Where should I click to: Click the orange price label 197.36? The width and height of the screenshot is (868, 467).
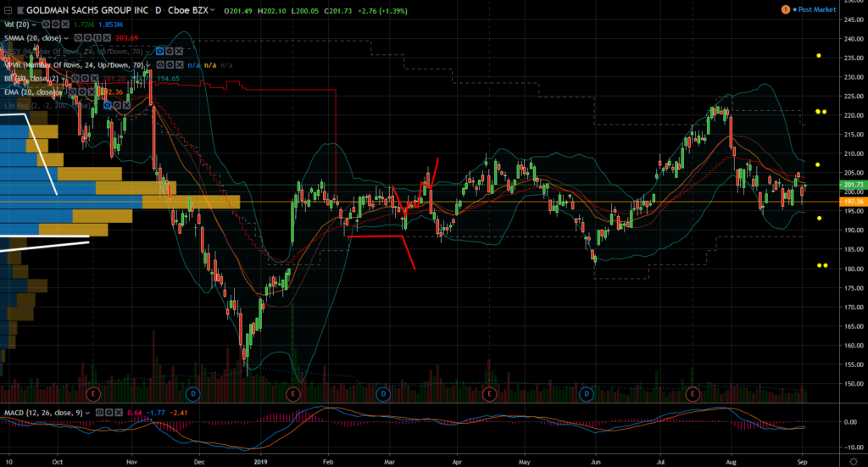(x=854, y=202)
